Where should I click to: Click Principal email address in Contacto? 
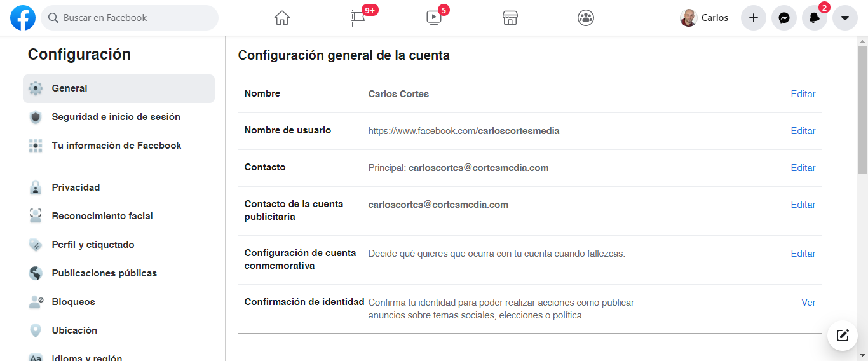478,168
